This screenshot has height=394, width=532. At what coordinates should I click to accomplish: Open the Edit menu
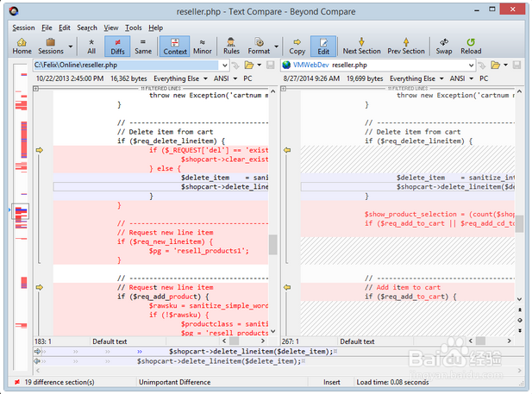click(64, 28)
